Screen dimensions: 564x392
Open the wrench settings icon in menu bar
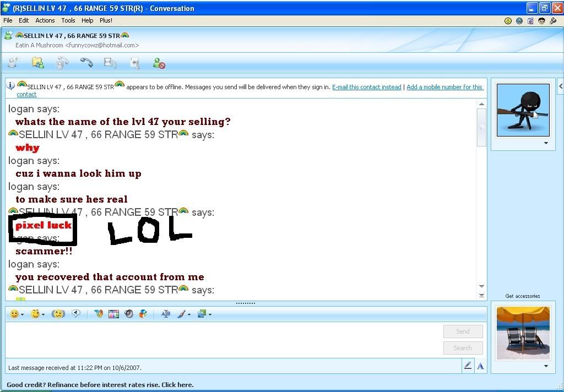point(553,21)
